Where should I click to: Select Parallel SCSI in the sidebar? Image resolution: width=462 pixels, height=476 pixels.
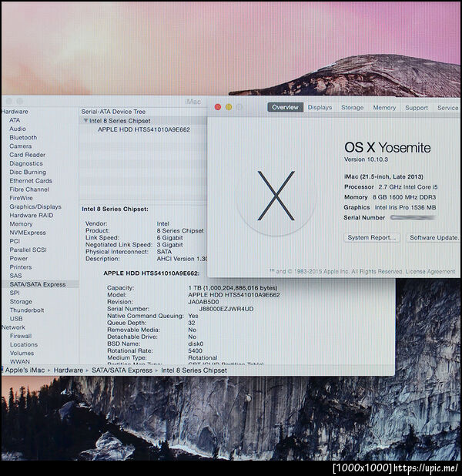pyautogui.click(x=28, y=250)
